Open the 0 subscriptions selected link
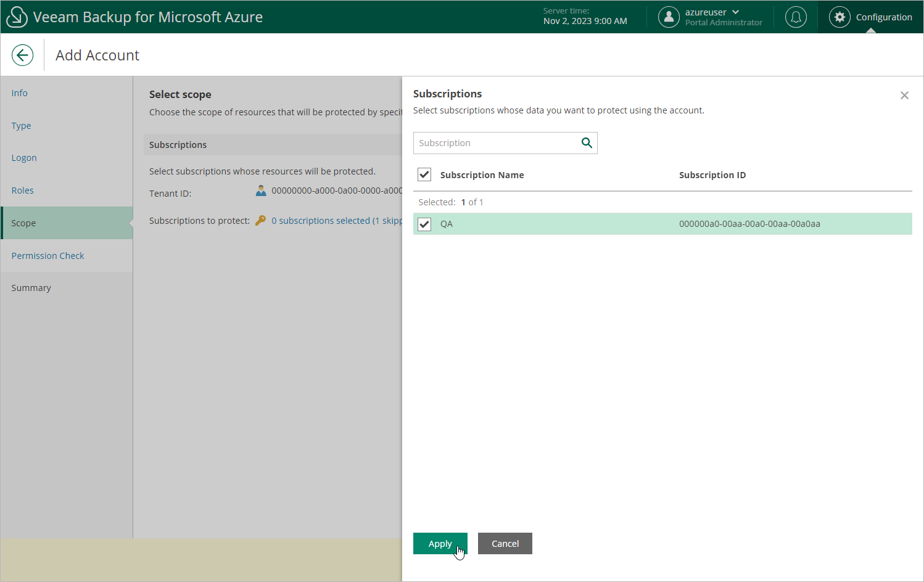Viewport: 924px width, 582px height. pos(337,221)
